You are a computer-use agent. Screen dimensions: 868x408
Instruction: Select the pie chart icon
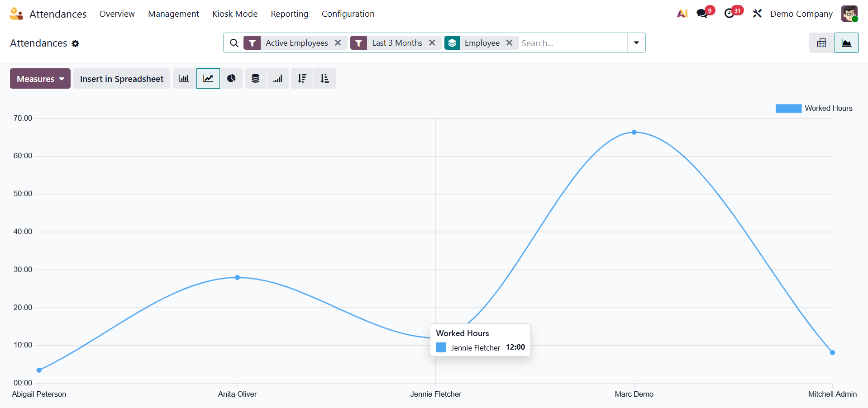tap(231, 79)
